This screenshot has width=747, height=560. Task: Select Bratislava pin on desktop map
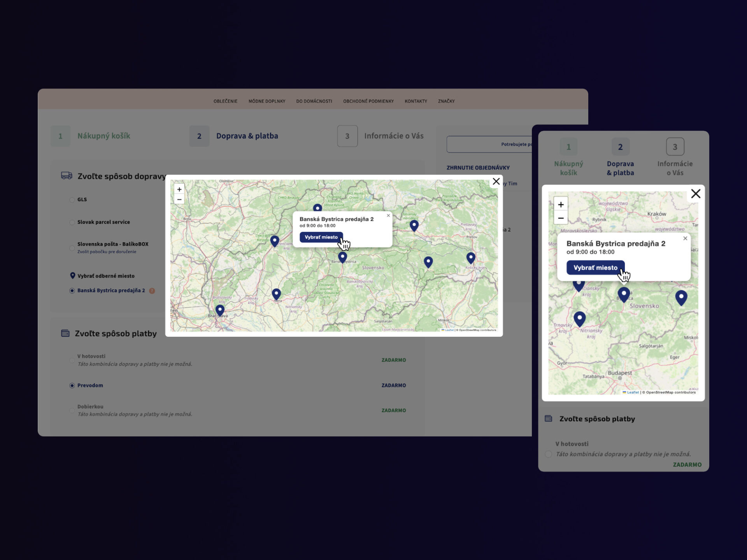point(220,310)
